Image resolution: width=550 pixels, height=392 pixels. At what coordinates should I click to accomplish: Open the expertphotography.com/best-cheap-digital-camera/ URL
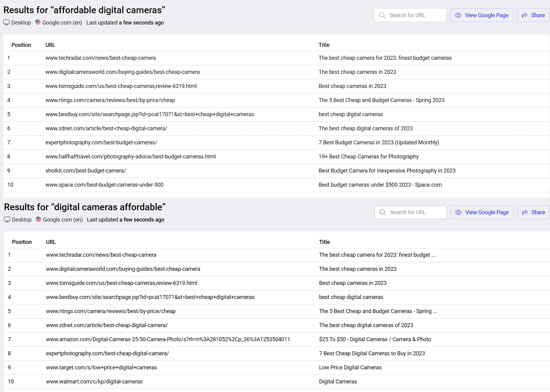pos(107,353)
